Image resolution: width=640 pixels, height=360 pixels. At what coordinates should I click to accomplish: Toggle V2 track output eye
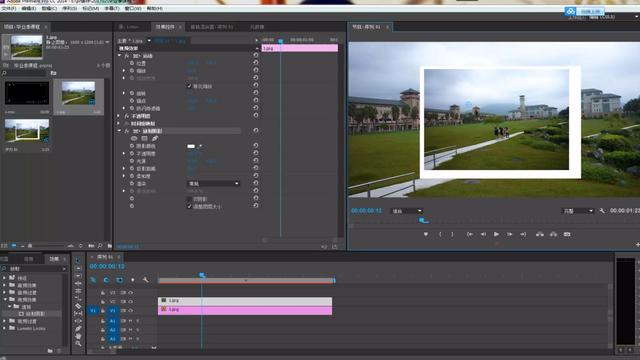click(131, 302)
